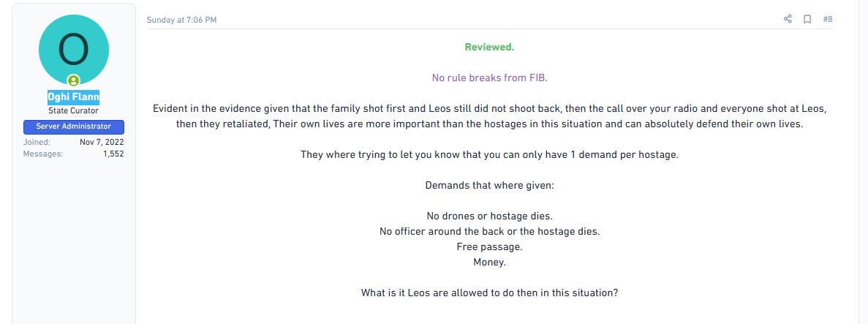The height and width of the screenshot is (324, 868).
Task: Open the #8 post permalink
Action: (x=828, y=20)
